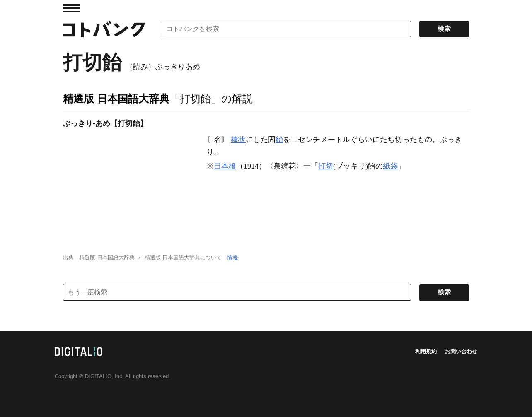Focus the もう一度検索 input field

point(237,292)
